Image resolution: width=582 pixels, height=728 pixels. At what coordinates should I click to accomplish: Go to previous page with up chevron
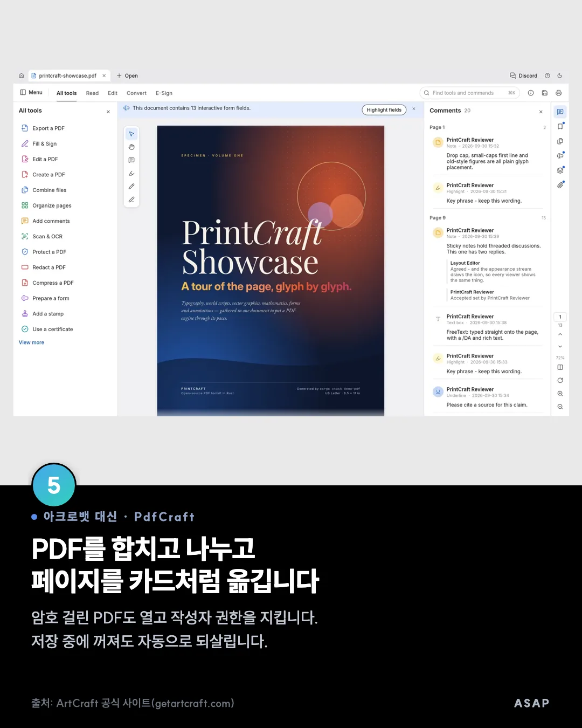click(x=560, y=334)
